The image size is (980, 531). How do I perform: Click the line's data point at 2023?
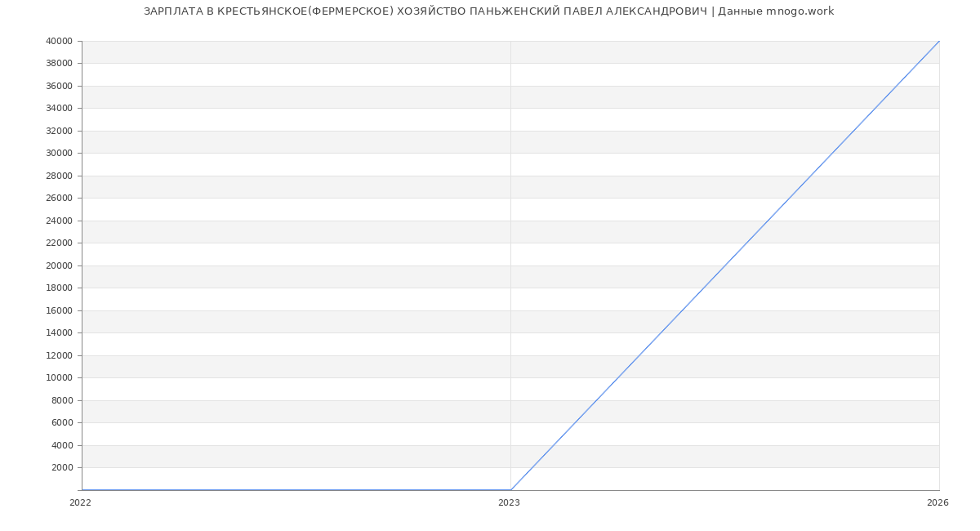click(510, 490)
